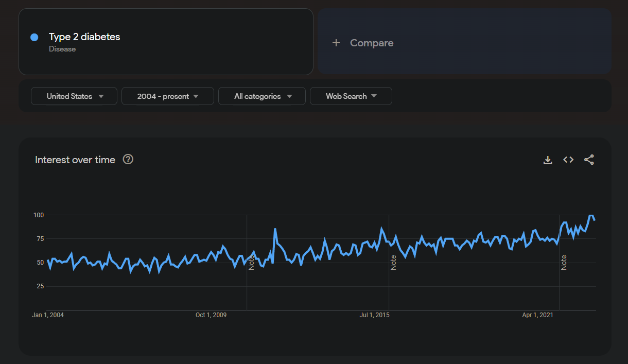Open help next to Interest over time

(128, 160)
